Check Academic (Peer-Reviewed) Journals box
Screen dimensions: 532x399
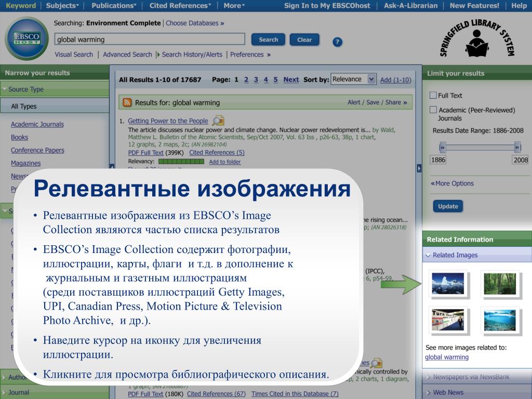coord(433,110)
